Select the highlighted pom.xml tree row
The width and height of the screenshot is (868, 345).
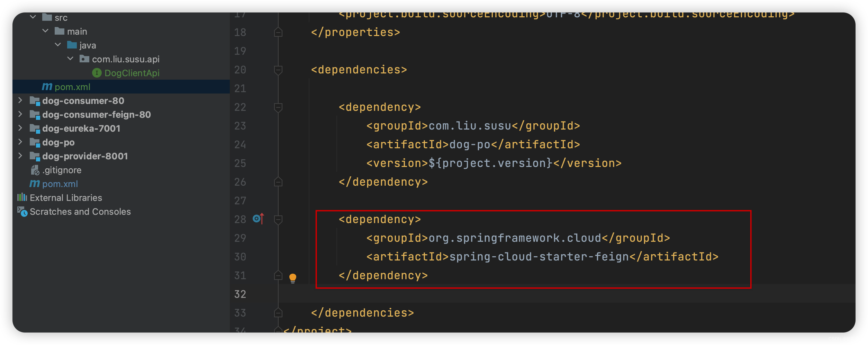121,87
